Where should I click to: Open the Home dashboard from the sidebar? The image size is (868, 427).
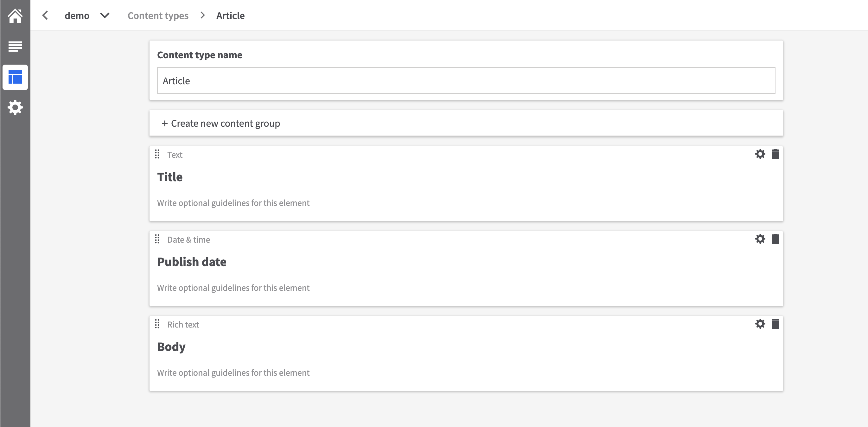(x=15, y=15)
